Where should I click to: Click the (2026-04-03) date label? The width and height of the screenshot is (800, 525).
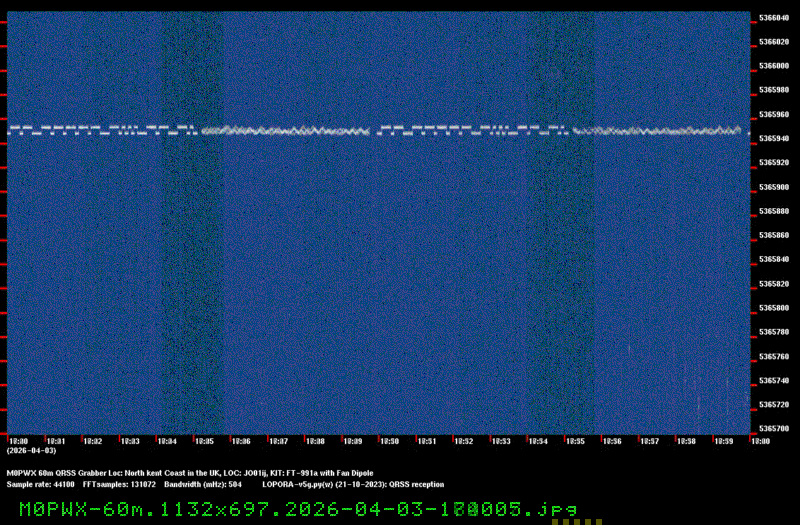(25, 450)
